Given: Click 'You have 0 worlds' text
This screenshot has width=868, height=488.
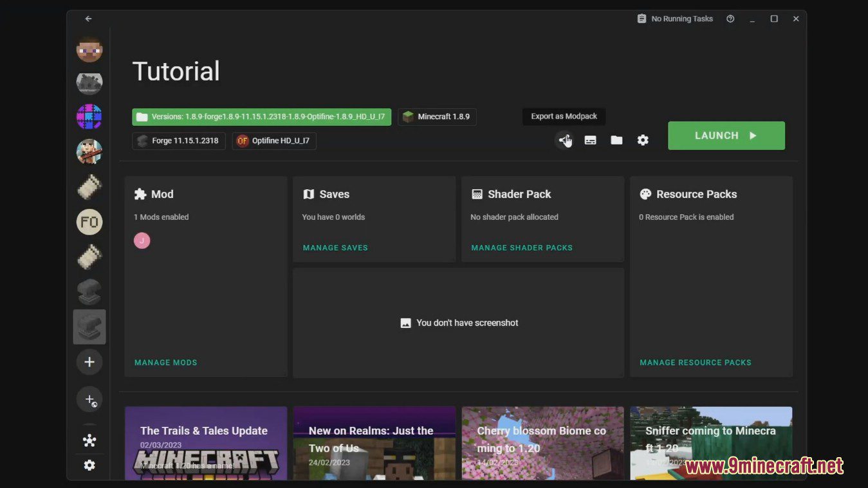Looking at the screenshot, I should (x=333, y=217).
